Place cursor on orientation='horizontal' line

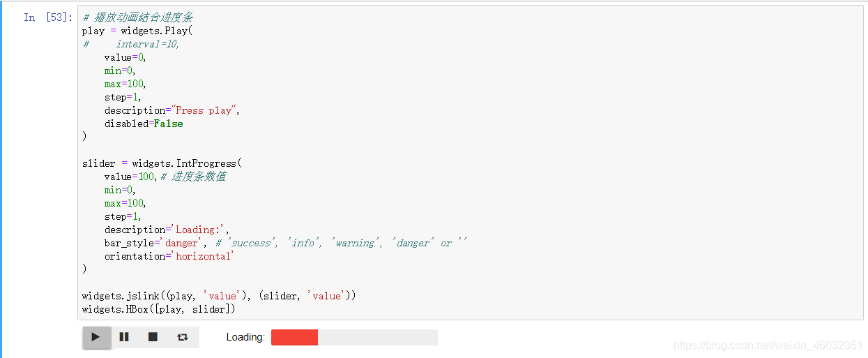(169, 256)
